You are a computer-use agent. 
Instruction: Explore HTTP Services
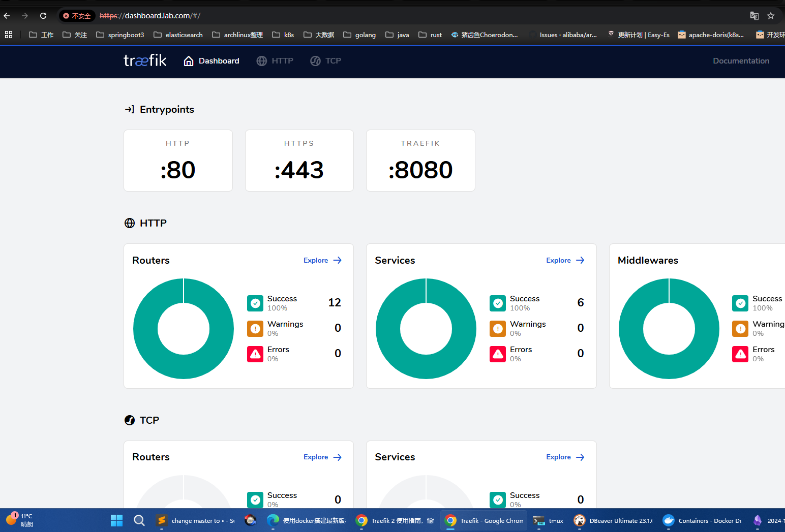[x=565, y=260]
